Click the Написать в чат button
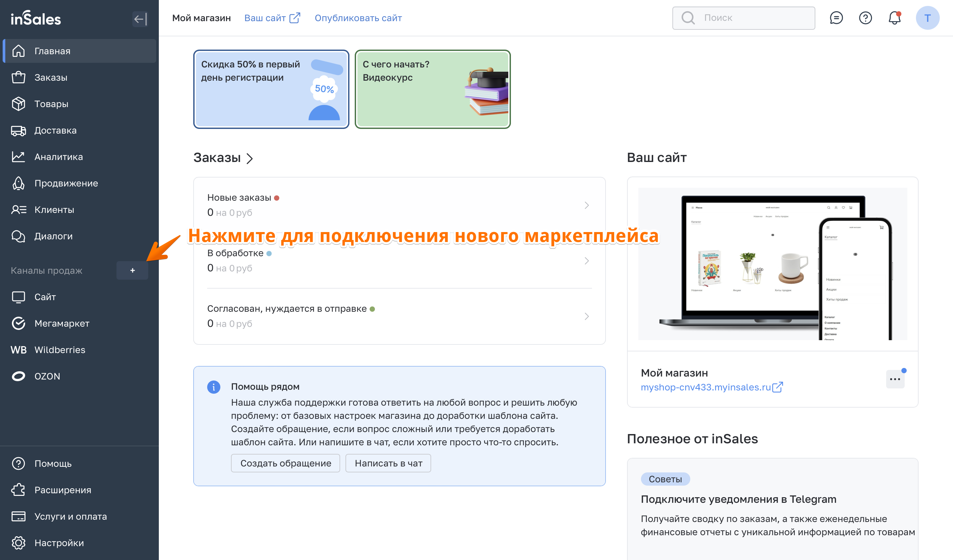The width and height of the screenshot is (953, 560). (x=388, y=463)
